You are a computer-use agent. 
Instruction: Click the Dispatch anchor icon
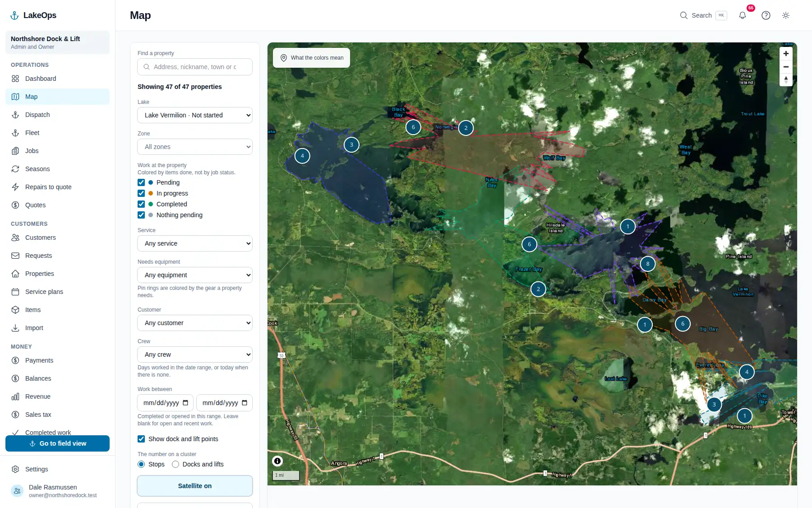click(15, 115)
